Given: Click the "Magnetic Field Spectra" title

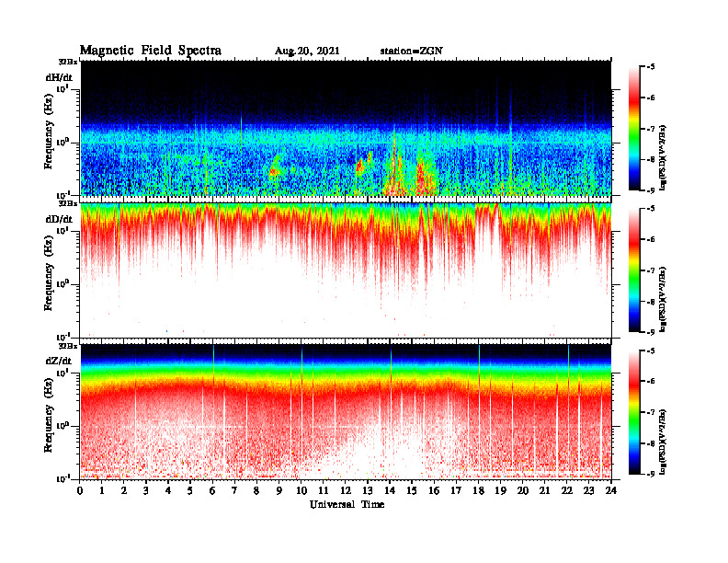Looking at the screenshot, I should click(151, 51).
